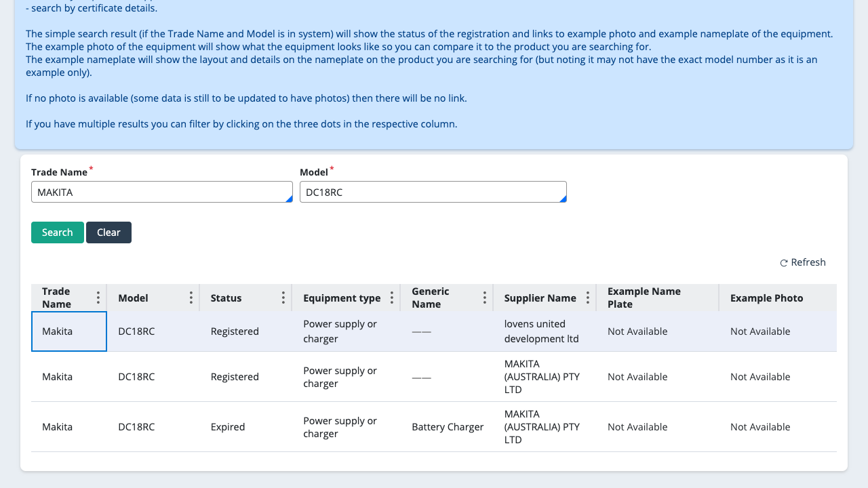Click the Refresh link text

coord(808,262)
